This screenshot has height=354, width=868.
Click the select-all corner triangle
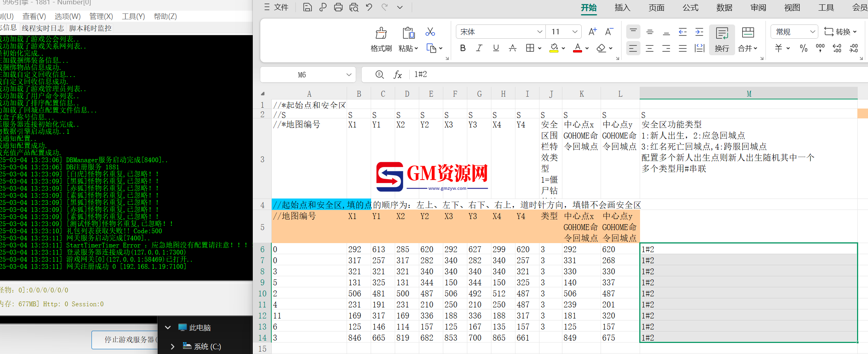pos(262,94)
